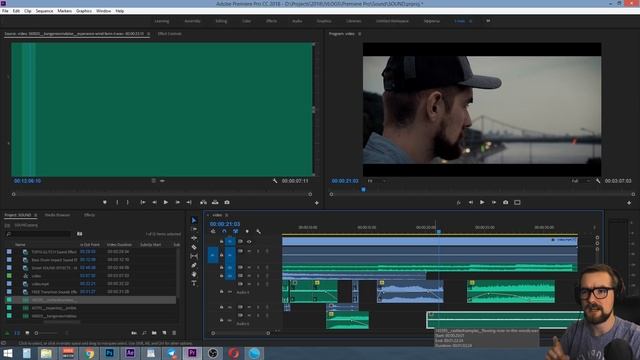Open Program monitor zoom level dropdown
Screen dimensions: 640x360
pos(376,181)
